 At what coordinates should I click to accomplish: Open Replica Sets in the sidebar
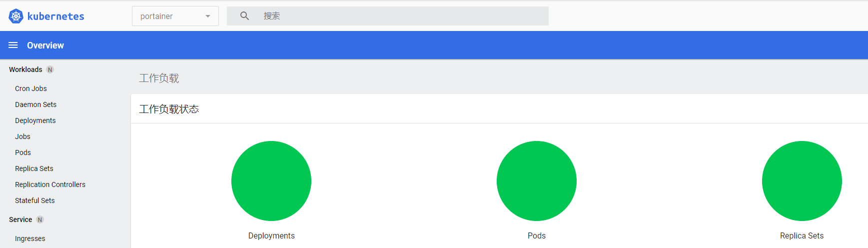pos(34,168)
